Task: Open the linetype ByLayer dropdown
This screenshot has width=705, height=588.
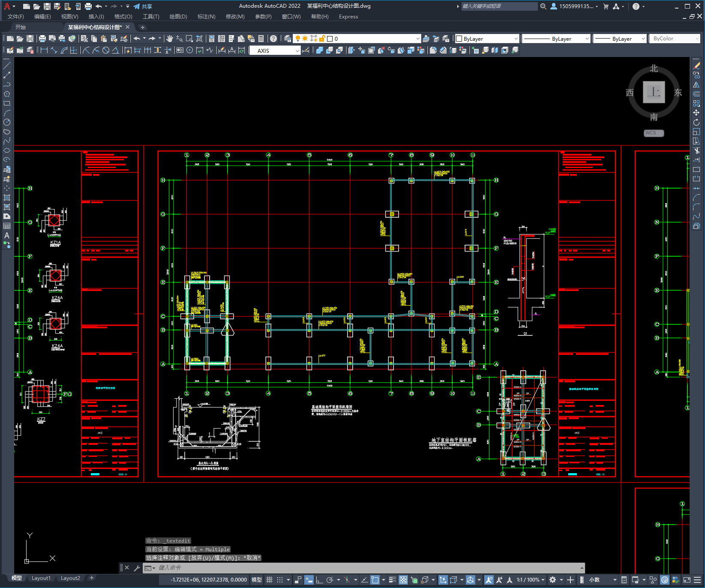Action: coord(556,39)
